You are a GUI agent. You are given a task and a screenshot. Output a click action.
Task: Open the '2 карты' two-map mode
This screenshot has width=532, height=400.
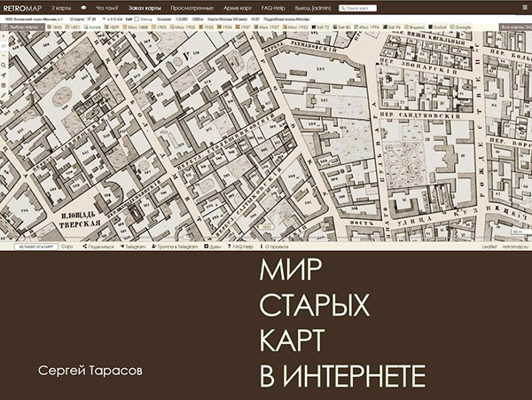point(61,8)
